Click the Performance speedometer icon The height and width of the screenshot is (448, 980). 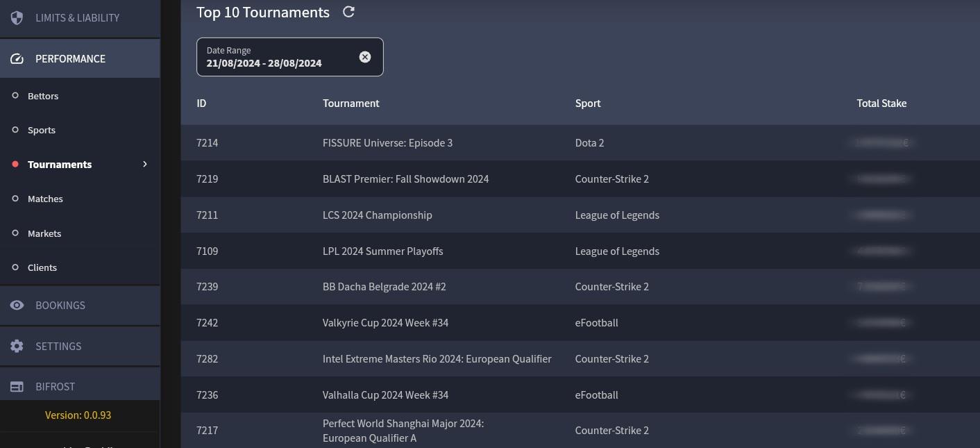pyautogui.click(x=17, y=59)
